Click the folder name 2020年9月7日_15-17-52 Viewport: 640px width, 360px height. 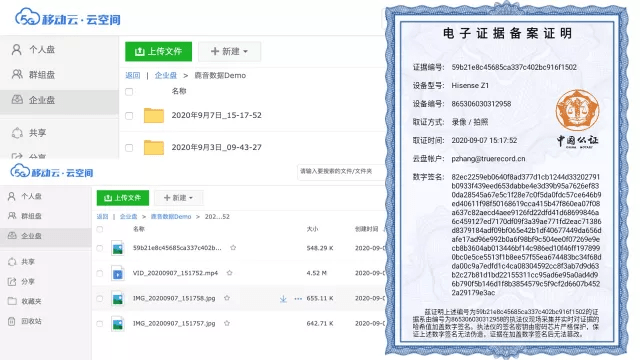click(216, 116)
